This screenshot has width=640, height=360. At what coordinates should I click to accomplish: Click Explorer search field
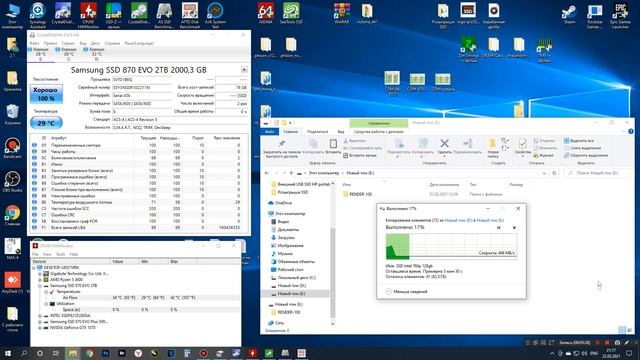tap(596, 173)
